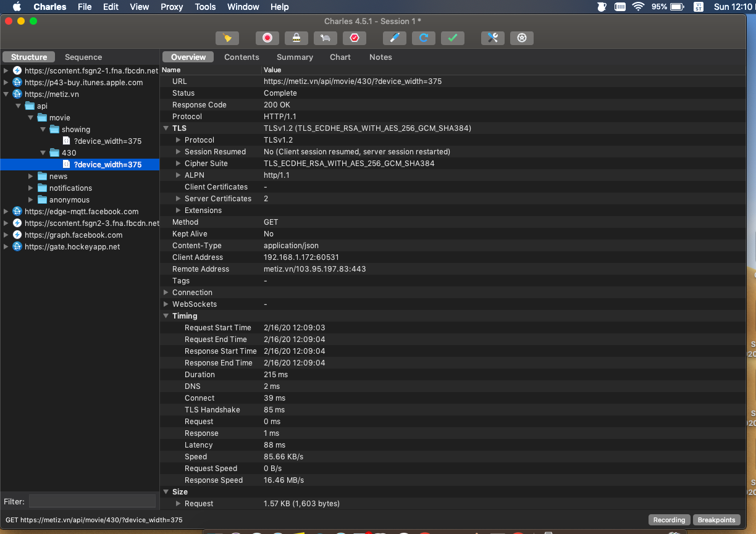Toggle recording with the red record icon
The height and width of the screenshot is (534, 756).
coord(267,38)
